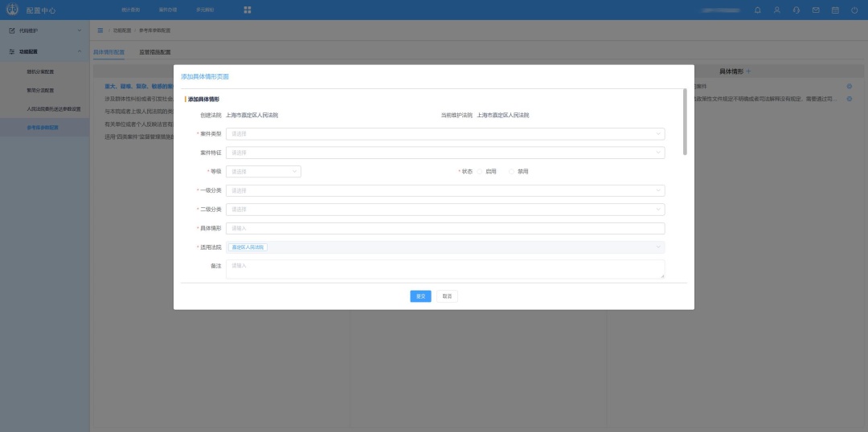Click the headset support icon
The width and height of the screenshot is (868, 432).
pyautogui.click(x=796, y=10)
